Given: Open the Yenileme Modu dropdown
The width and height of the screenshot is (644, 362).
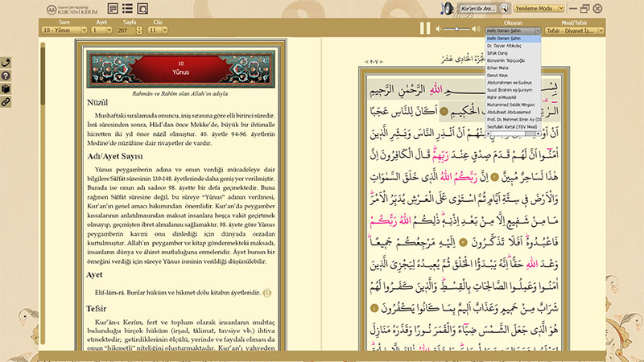Looking at the screenshot, I should [539, 8].
